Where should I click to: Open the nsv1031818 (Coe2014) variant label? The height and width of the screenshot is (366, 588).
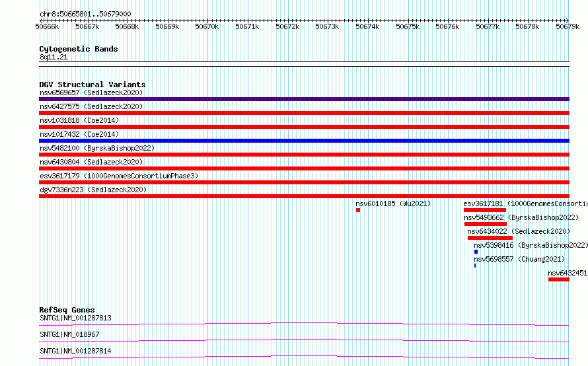(x=79, y=120)
